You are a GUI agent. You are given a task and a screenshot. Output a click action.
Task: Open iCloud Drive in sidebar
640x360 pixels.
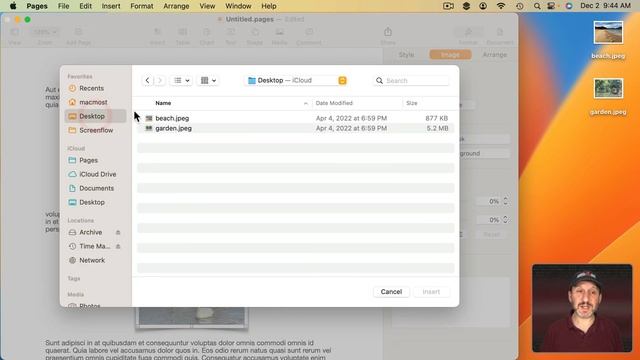pyautogui.click(x=98, y=174)
